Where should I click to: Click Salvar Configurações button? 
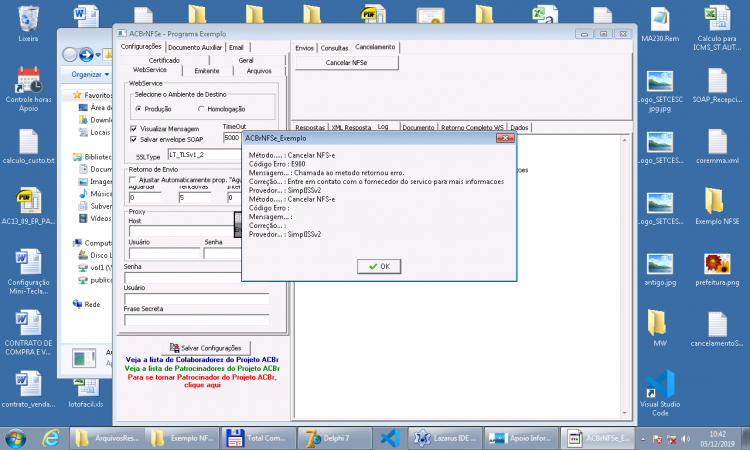[x=206, y=348]
